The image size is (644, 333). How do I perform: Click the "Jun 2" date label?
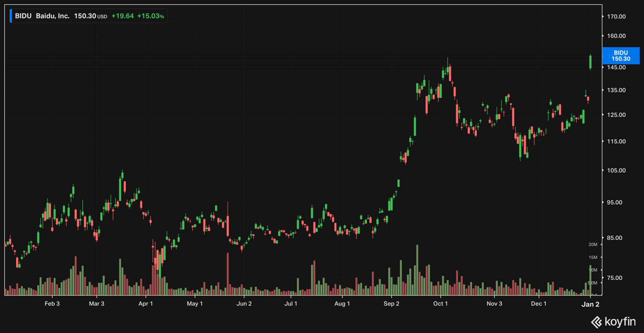[244, 304]
